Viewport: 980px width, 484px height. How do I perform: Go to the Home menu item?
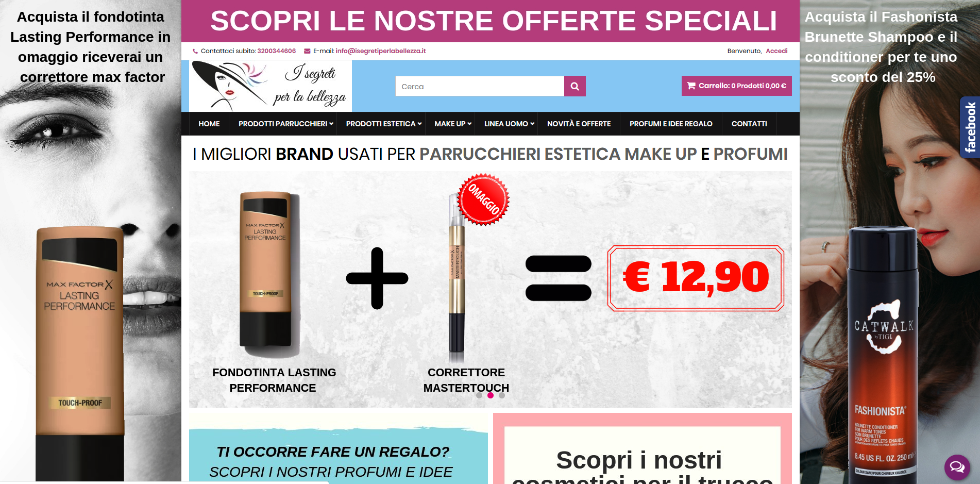(209, 124)
